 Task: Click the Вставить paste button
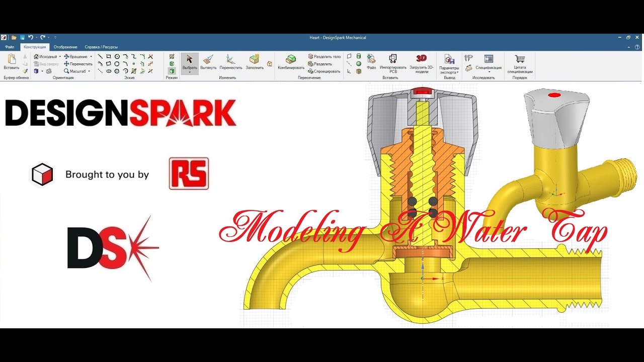coord(11,62)
